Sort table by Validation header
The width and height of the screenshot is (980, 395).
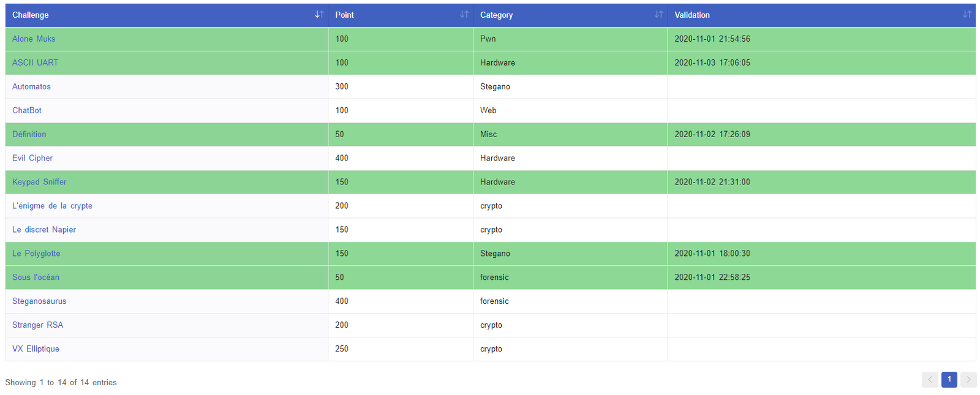coord(692,15)
